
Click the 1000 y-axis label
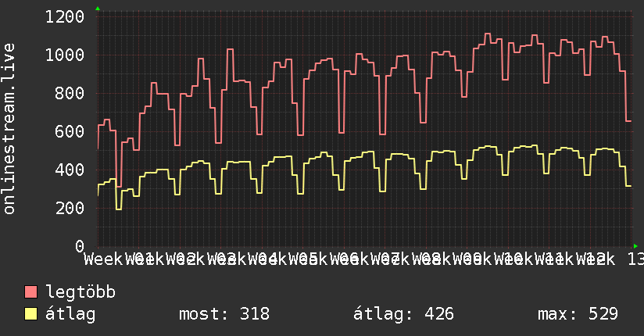click(65, 55)
